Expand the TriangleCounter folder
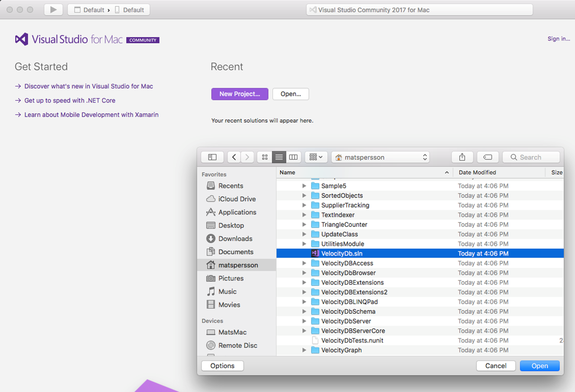 pyautogui.click(x=304, y=224)
